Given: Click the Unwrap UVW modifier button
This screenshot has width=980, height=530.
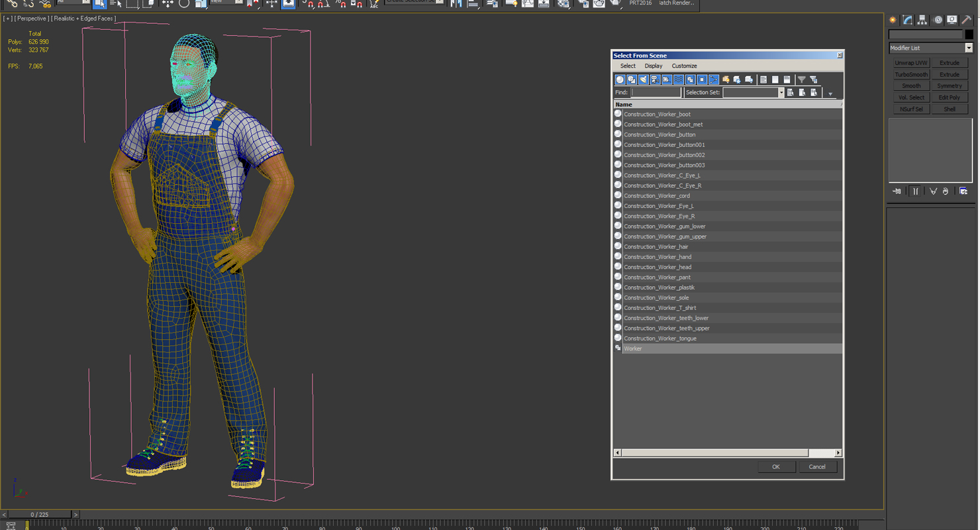Looking at the screenshot, I should [x=911, y=63].
